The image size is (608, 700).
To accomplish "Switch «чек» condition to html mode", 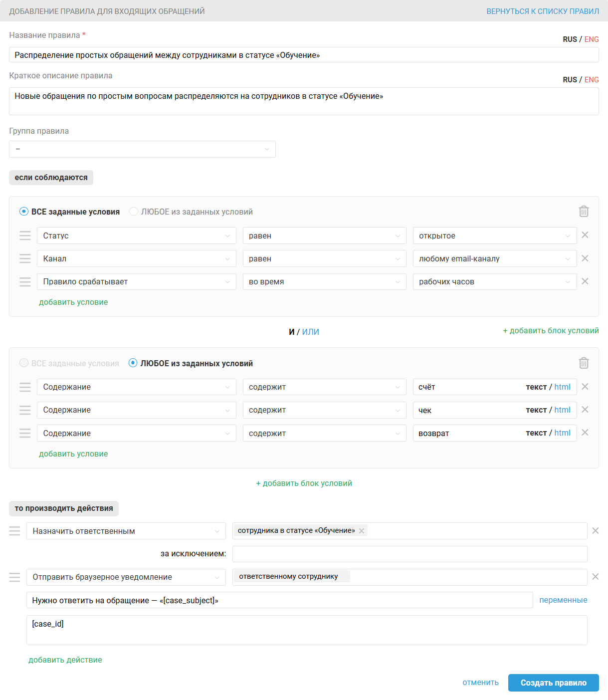I will coord(562,410).
